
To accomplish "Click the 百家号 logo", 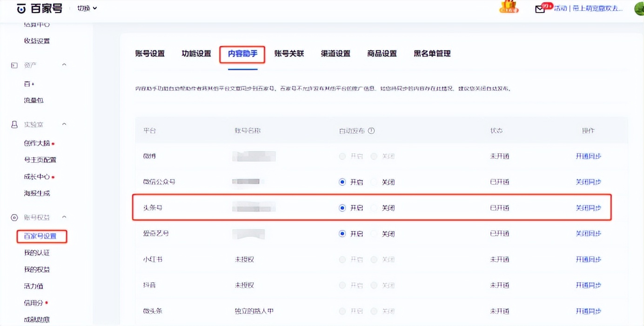I will coord(39,8).
